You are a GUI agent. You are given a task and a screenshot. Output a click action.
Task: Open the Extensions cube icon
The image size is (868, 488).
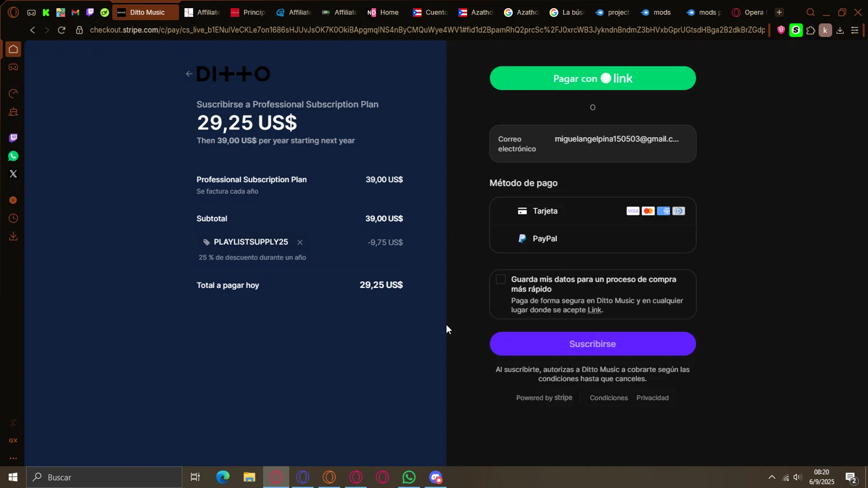point(811,30)
